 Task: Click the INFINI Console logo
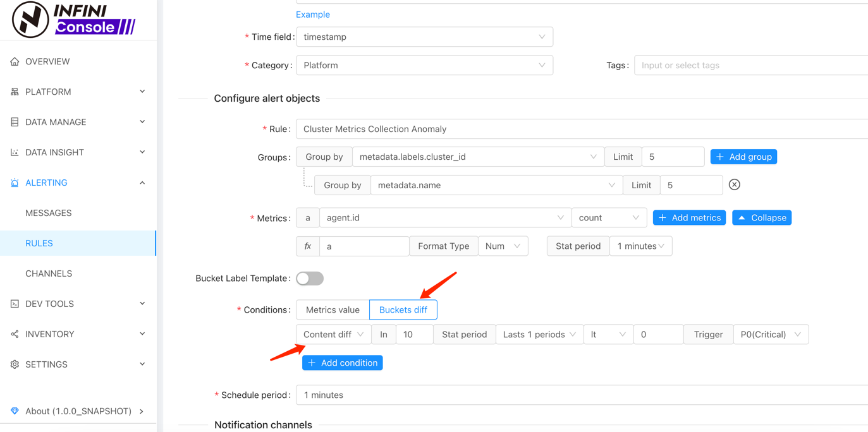point(73,19)
